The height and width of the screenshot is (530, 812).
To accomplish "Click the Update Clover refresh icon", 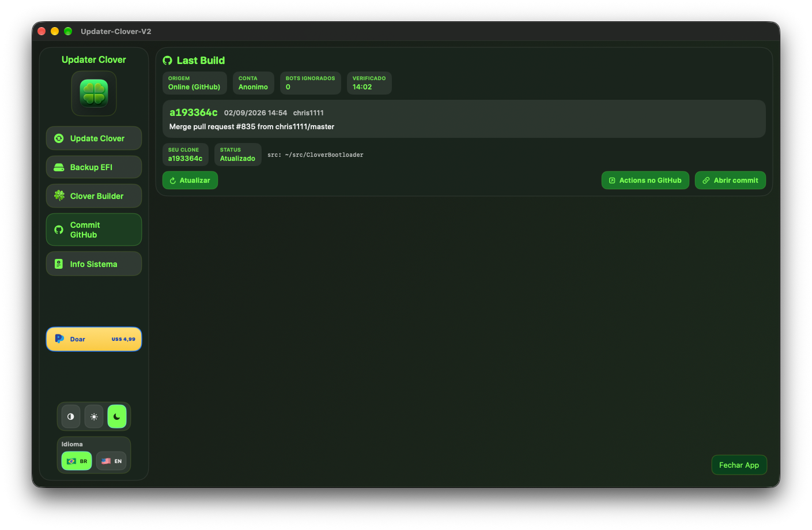I will point(59,138).
